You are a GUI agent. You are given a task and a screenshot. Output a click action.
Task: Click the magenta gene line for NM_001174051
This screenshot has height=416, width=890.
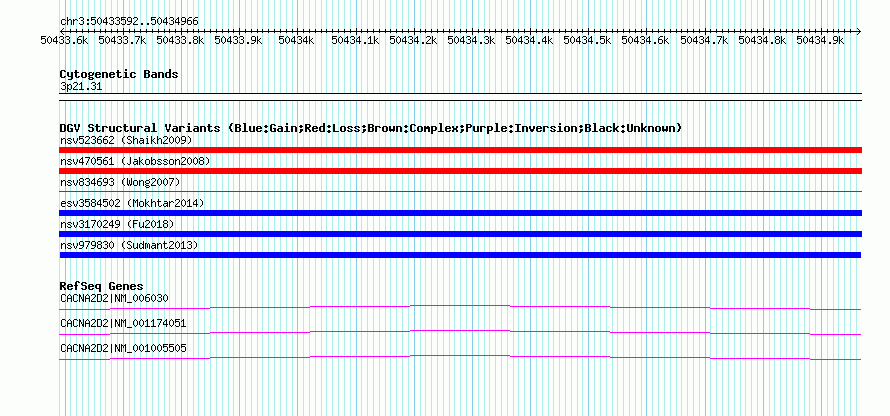[x=460, y=332]
